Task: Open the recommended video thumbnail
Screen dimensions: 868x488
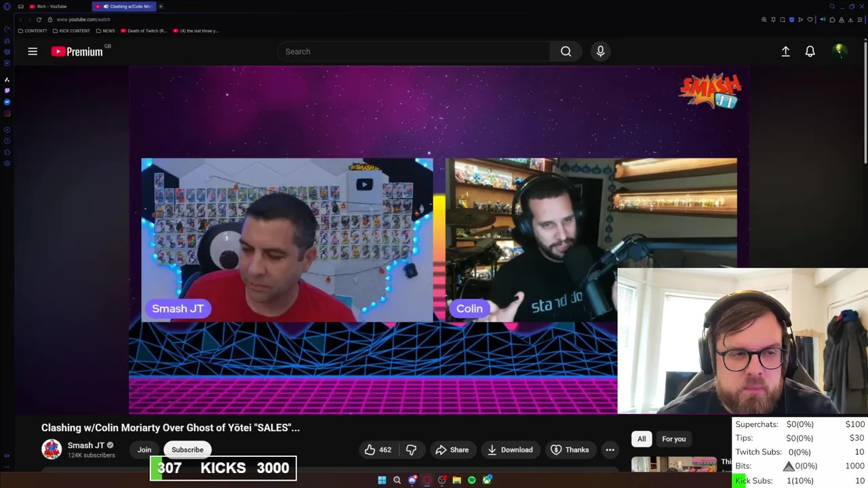Action: coord(673,464)
